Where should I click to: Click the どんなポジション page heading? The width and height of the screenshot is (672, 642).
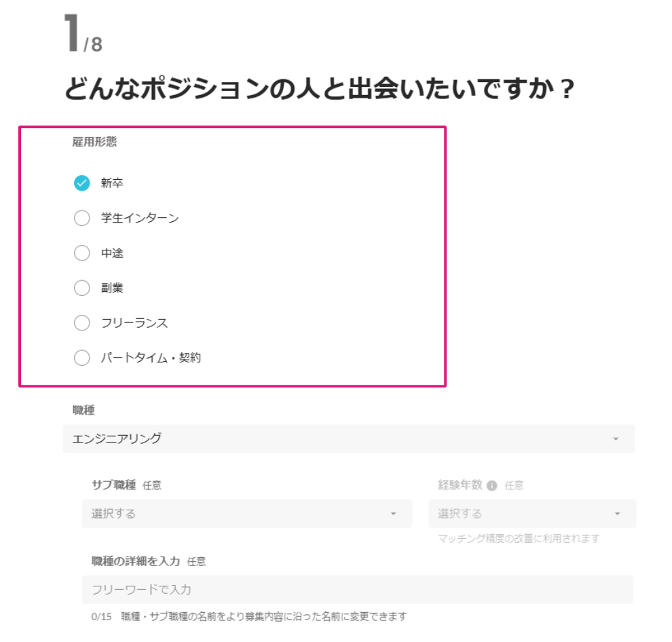point(320,90)
